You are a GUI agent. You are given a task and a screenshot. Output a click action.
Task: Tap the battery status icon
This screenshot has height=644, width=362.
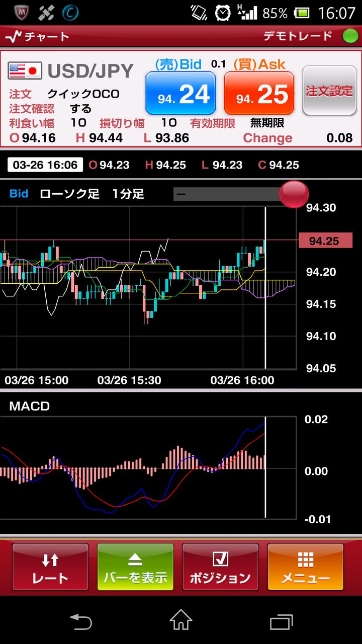302,13
